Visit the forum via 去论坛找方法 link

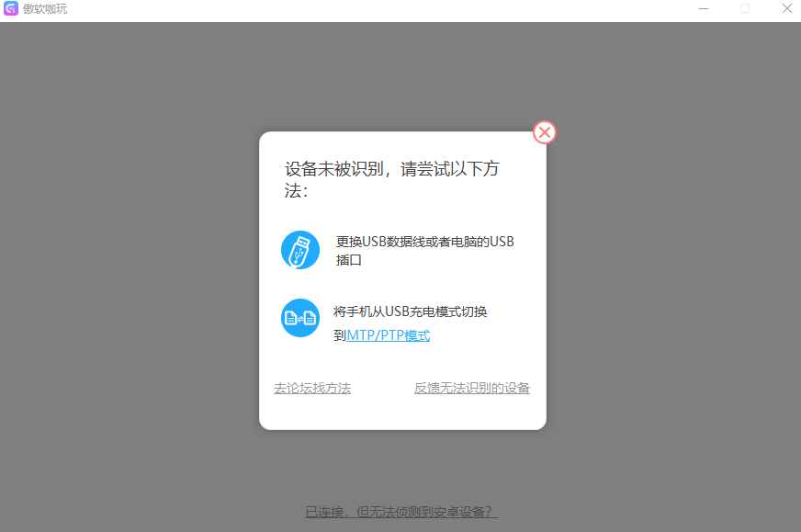[x=312, y=388]
